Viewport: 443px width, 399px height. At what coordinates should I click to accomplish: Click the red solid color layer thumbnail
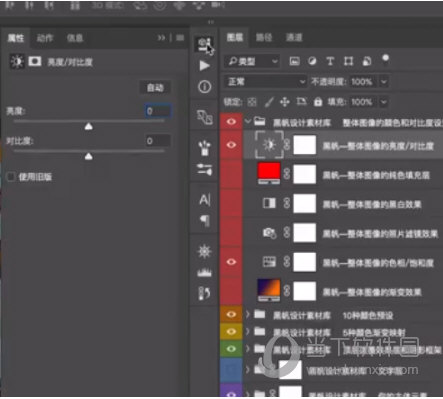coord(269,173)
